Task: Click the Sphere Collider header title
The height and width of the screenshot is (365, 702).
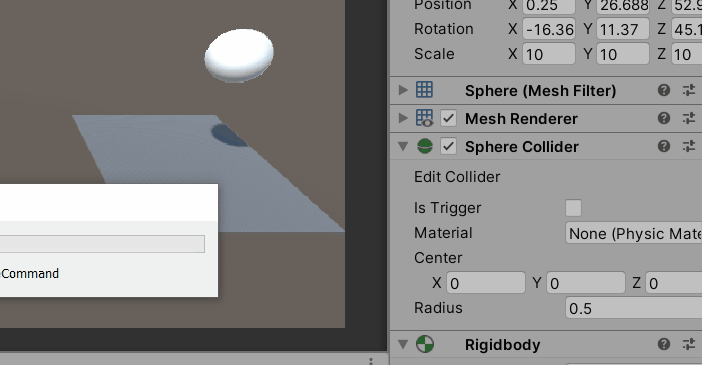Action: (x=522, y=147)
